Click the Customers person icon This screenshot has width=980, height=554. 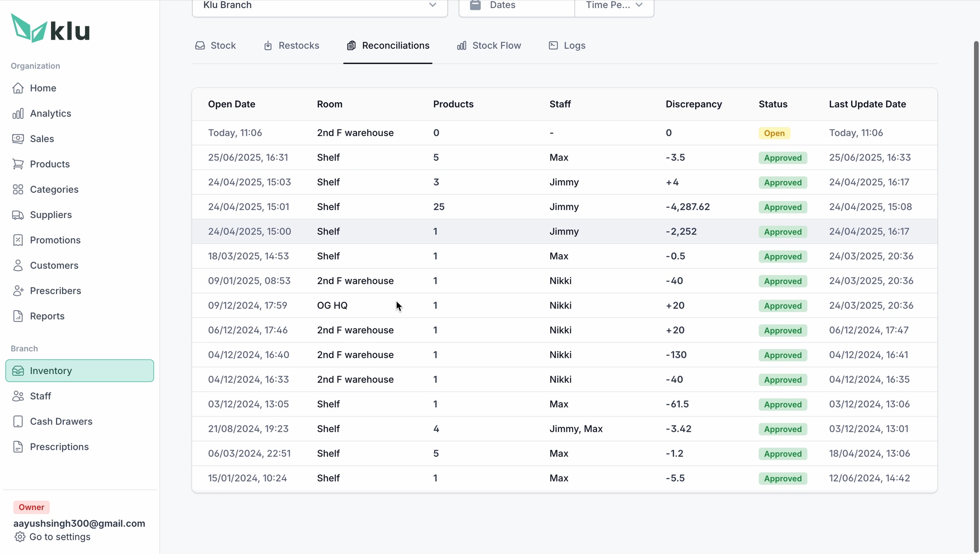pos(18,265)
